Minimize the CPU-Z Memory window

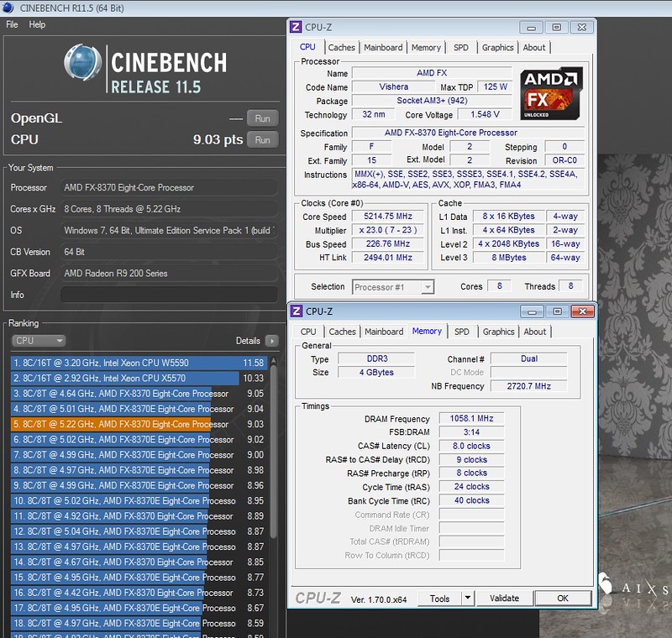click(532, 311)
